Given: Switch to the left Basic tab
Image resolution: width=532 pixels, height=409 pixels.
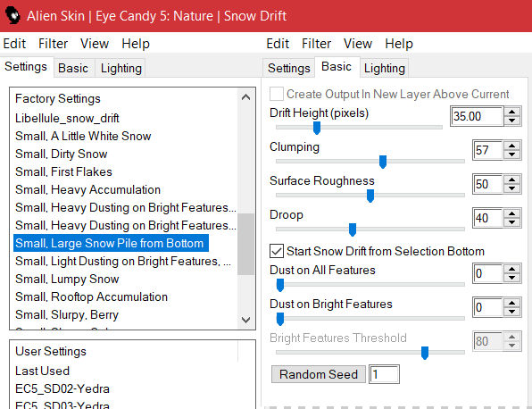Looking at the screenshot, I should 73,68.
